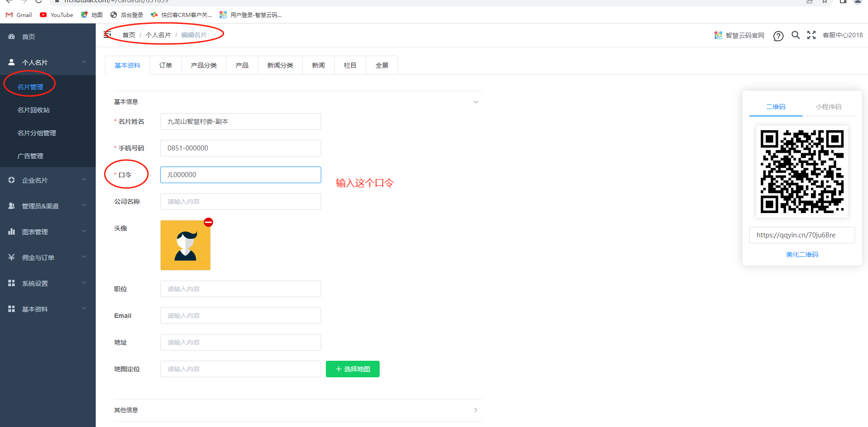Click the 美化二维码 link

[802, 254]
